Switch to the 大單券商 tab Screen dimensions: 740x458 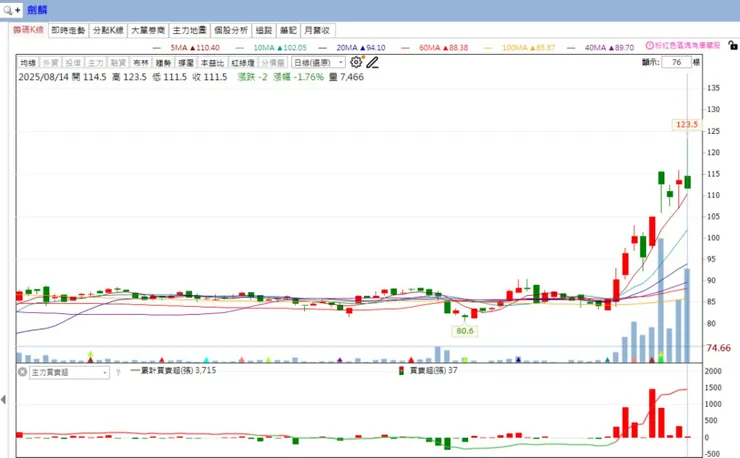[148, 30]
